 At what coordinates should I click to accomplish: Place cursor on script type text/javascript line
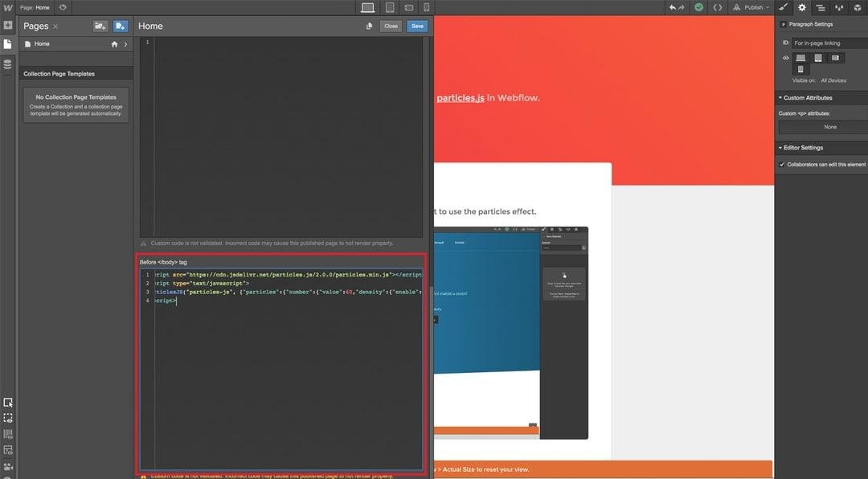pos(202,283)
